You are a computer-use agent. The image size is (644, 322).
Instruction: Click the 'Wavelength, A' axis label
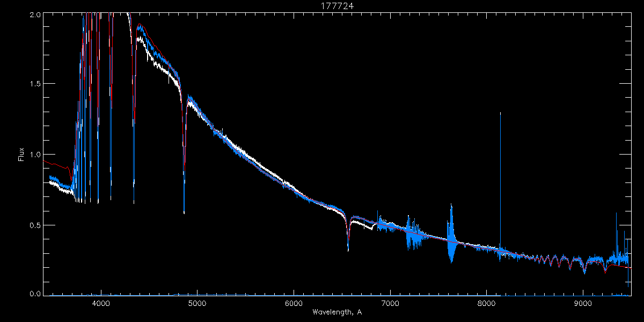(337, 312)
